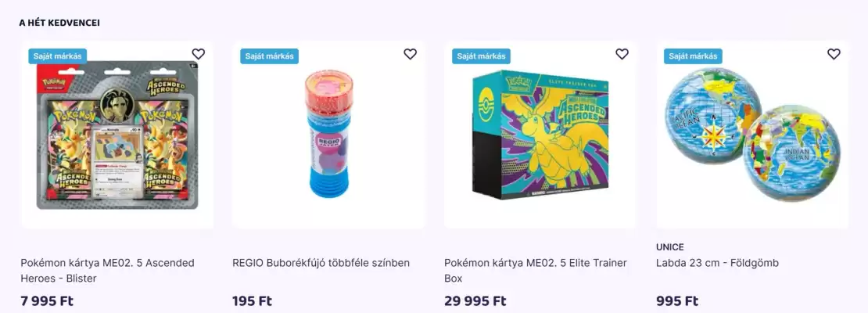The height and width of the screenshot is (313, 868).
Task: Heart the Pokémon Elite Trainer Box
Action: coord(622,54)
